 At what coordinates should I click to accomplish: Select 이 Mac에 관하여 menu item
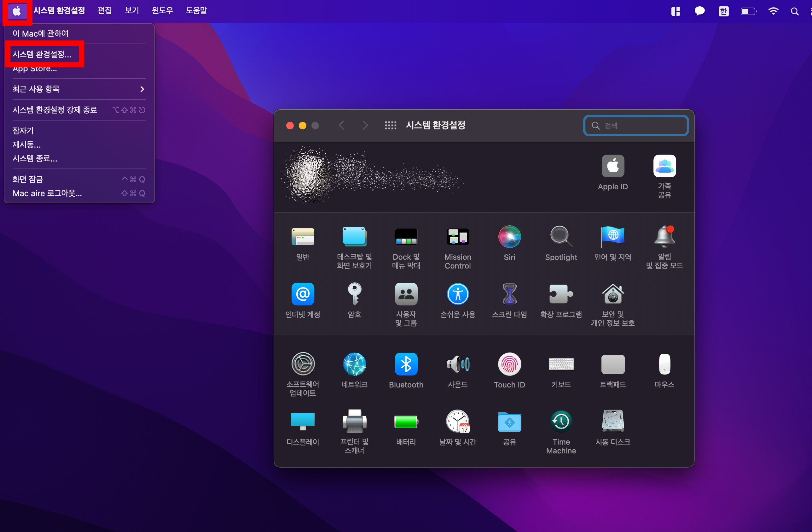(41, 33)
